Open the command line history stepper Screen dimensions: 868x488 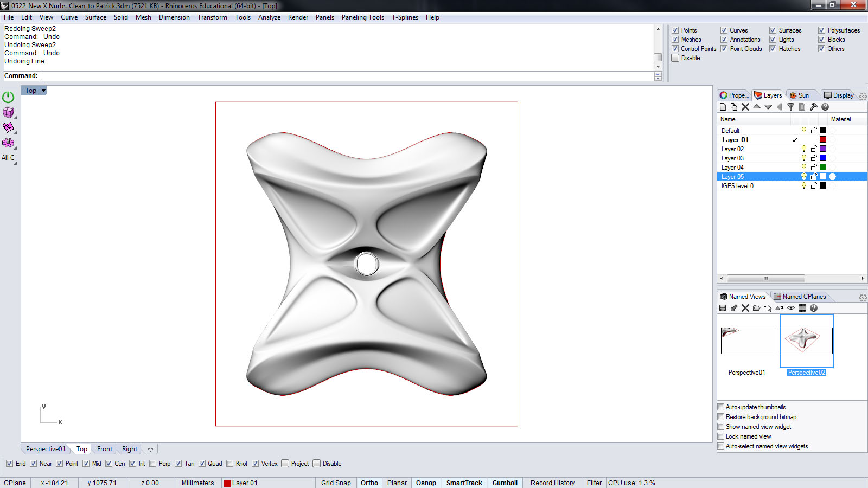(658, 76)
